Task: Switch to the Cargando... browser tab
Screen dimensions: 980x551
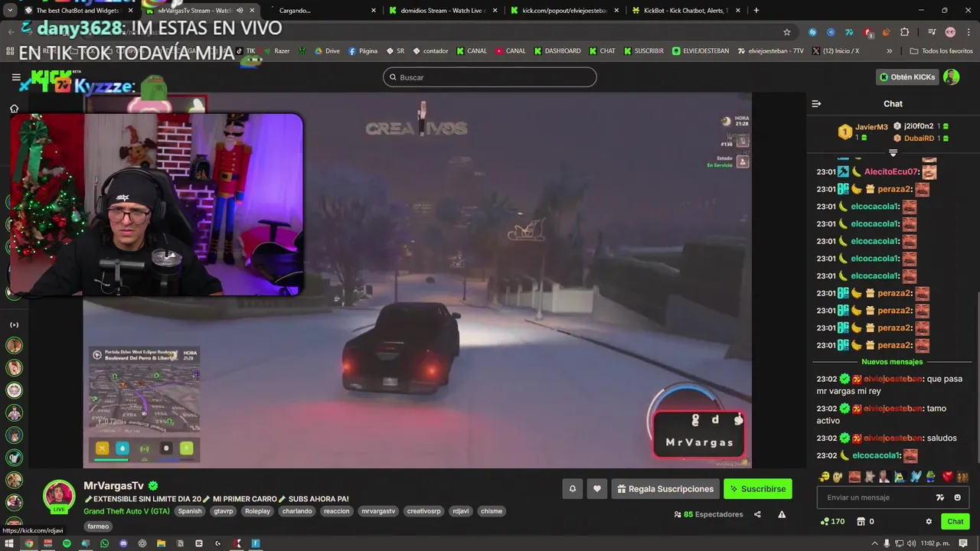Action: (322, 11)
